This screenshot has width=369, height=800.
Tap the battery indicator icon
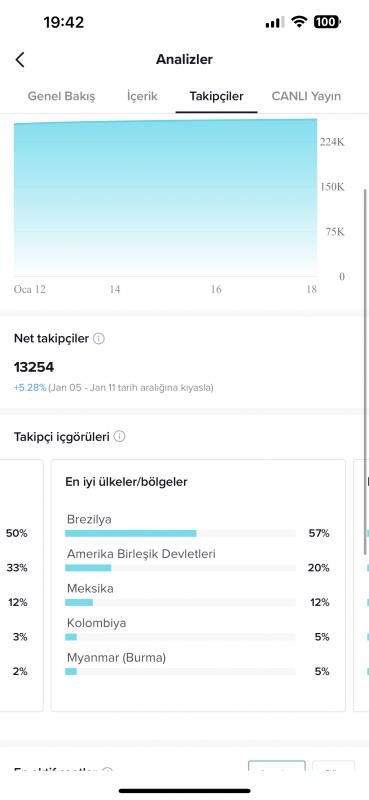327,22
